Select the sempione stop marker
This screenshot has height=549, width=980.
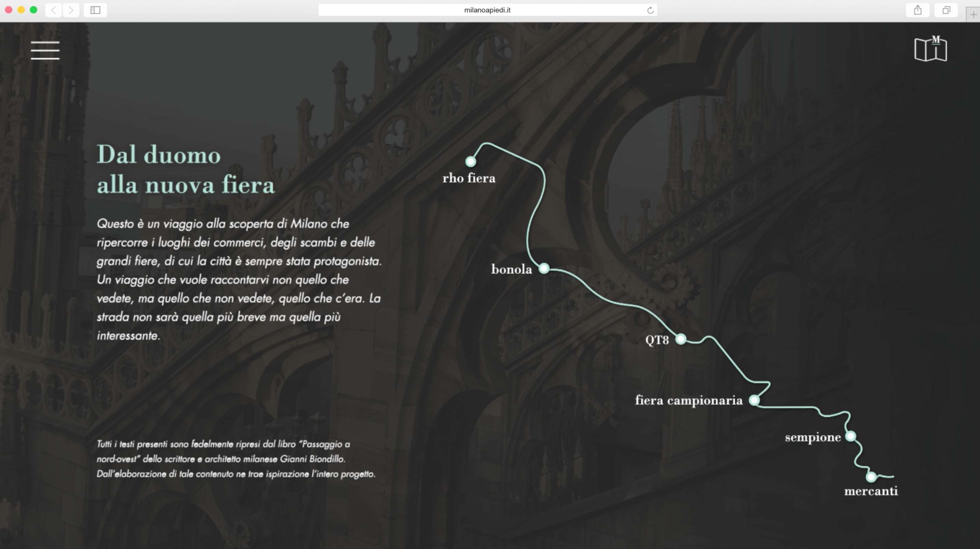[x=851, y=436]
